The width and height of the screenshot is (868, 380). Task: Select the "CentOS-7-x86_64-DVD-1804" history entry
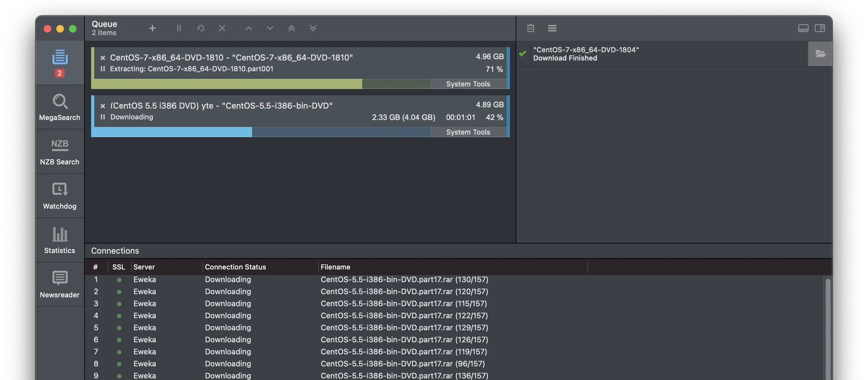[662, 54]
